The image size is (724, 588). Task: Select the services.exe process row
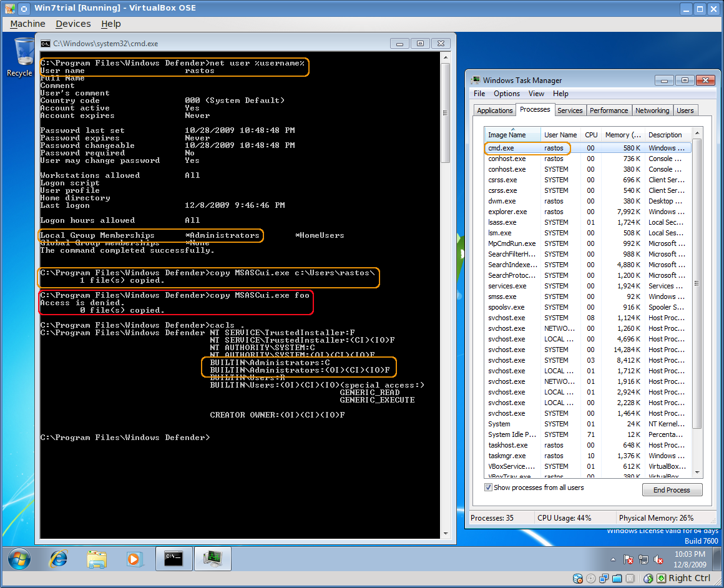click(588, 286)
